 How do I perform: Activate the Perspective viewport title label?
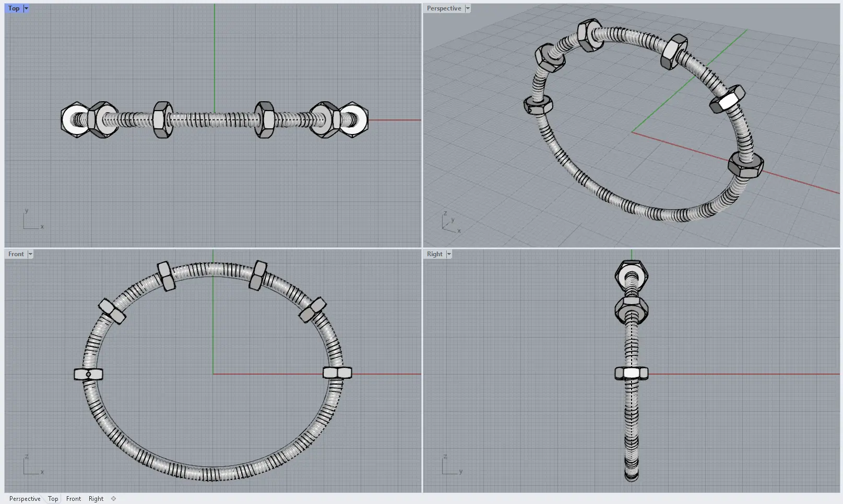[444, 8]
